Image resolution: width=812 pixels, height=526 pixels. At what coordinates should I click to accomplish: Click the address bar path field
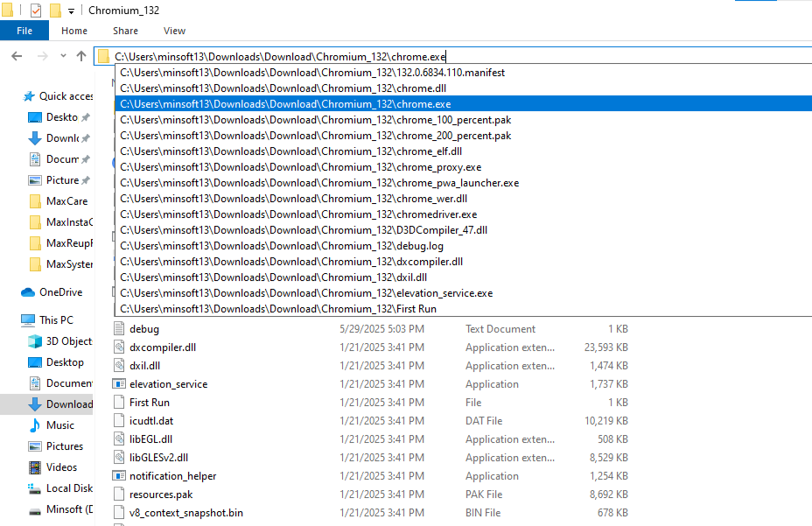pyautogui.click(x=453, y=57)
